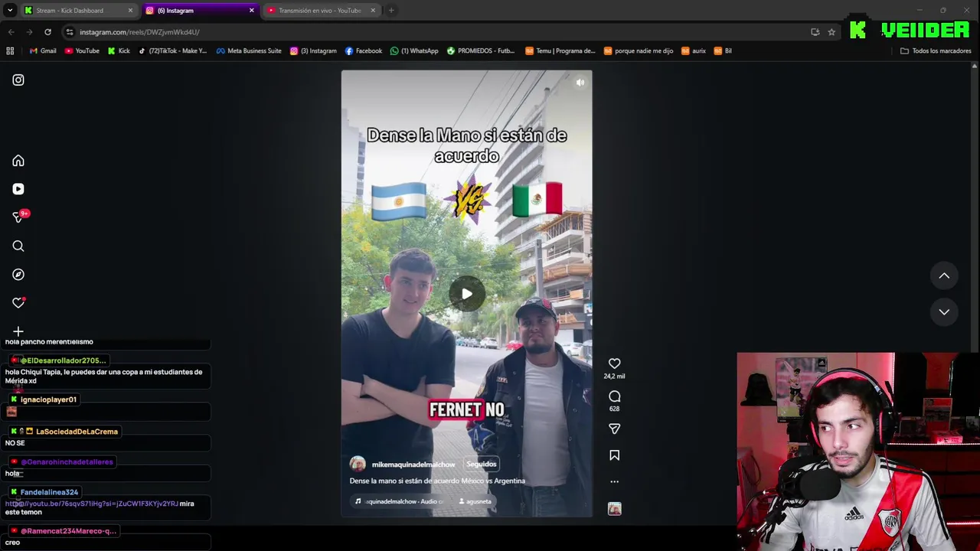This screenshot has height=551, width=980.
Task: Open the Reels icon in Instagram sidebar
Action: [x=18, y=189]
